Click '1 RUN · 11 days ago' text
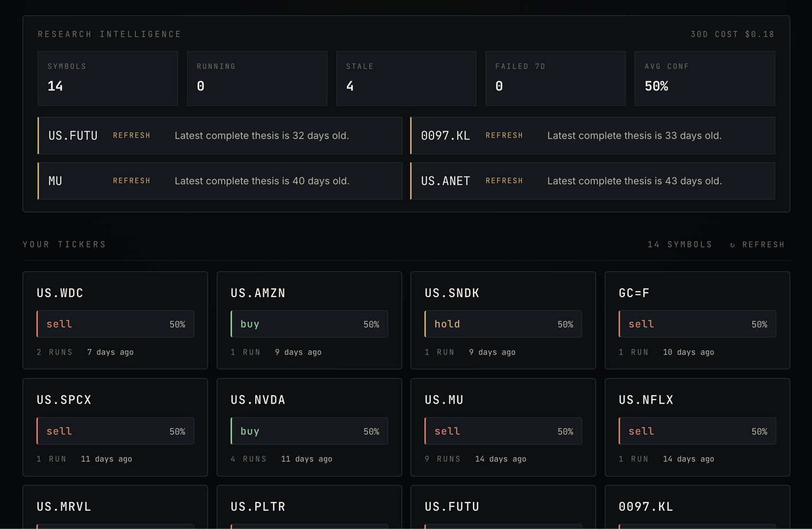This screenshot has width=812, height=529. click(85, 459)
